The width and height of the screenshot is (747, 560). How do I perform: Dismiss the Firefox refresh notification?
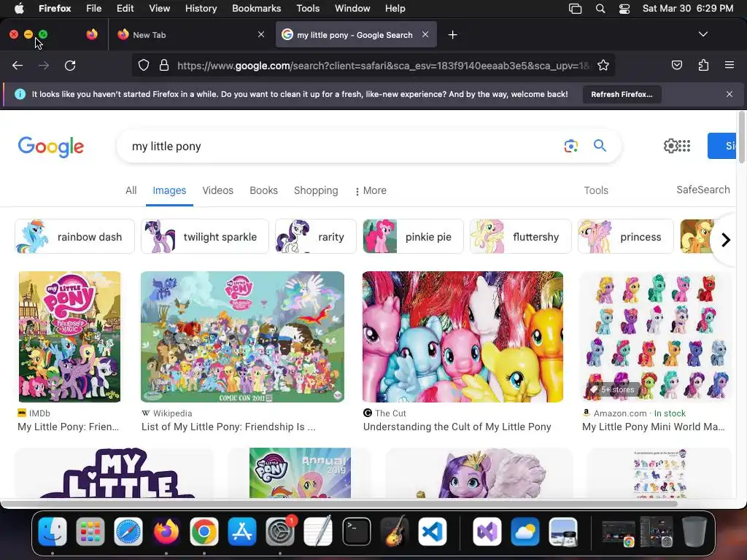click(x=729, y=94)
